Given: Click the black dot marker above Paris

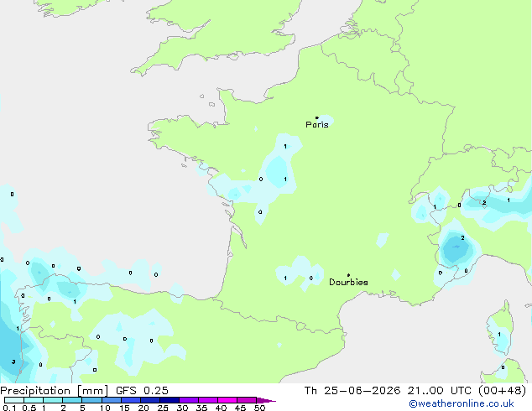Looking at the screenshot, I should tap(317, 117).
